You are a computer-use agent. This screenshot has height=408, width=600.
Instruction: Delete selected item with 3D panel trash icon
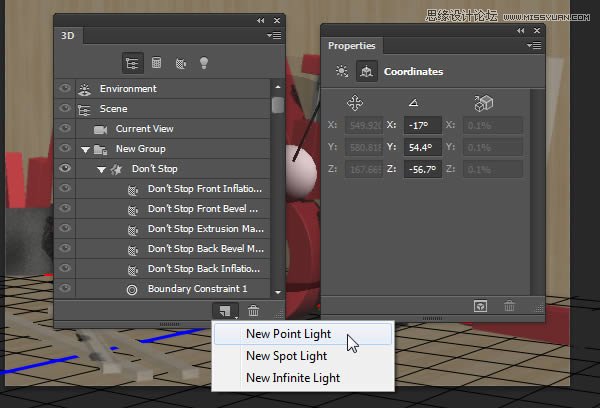point(253,310)
